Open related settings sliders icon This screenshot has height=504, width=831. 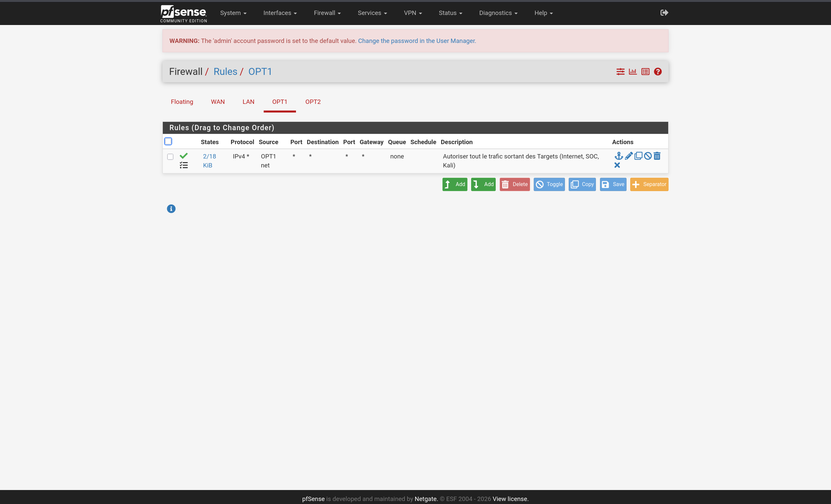pyautogui.click(x=620, y=72)
